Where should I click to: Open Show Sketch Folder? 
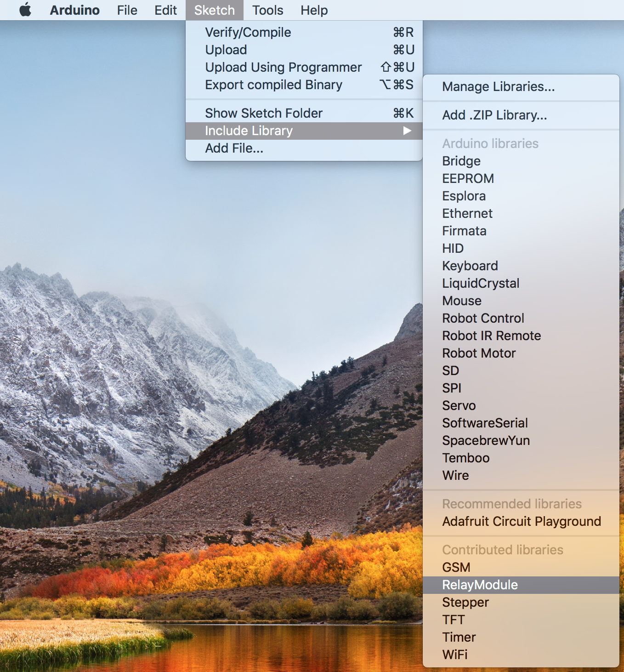(x=264, y=113)
